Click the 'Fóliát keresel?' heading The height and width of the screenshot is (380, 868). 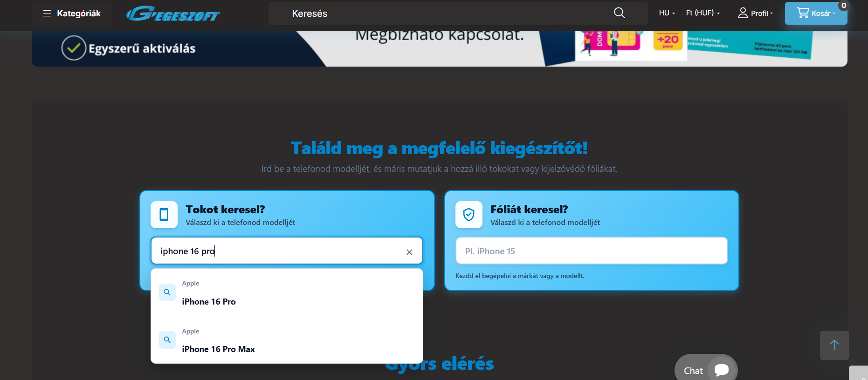(x=529, y=210)
